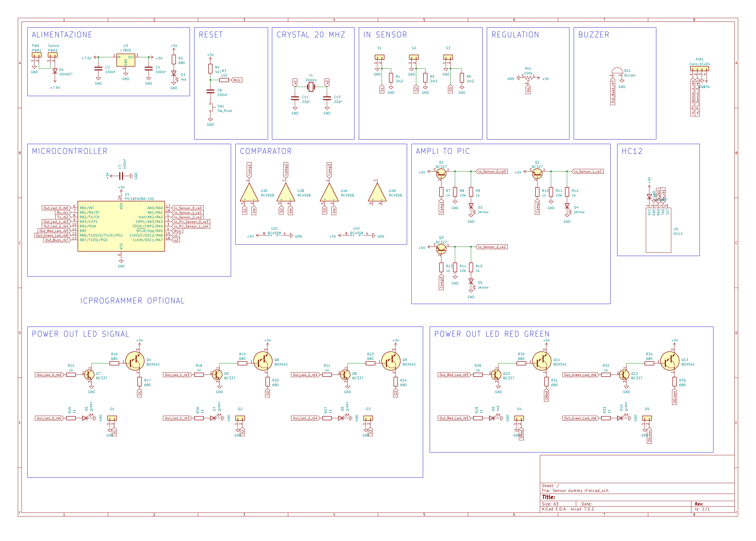Click the ALIMENTAZIONE section title
This screenshot has height=541, width=756.
[x=62, y=35]
